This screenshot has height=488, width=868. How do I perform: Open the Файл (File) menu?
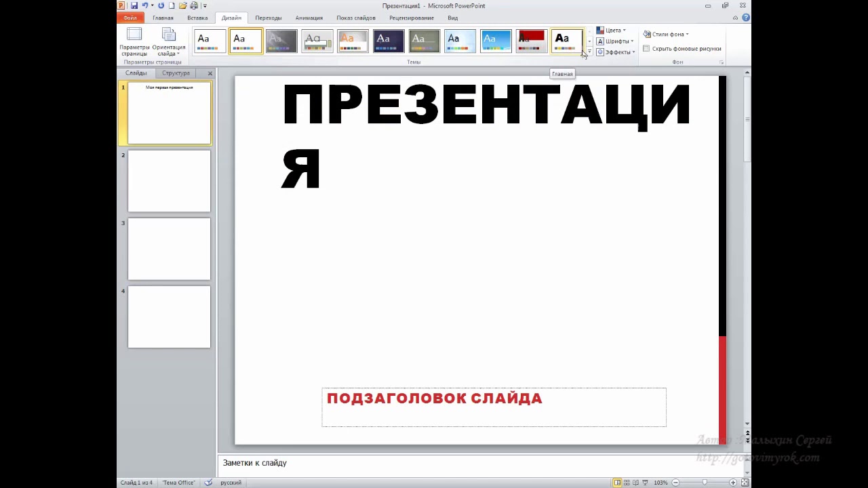[x=130, y=18]
